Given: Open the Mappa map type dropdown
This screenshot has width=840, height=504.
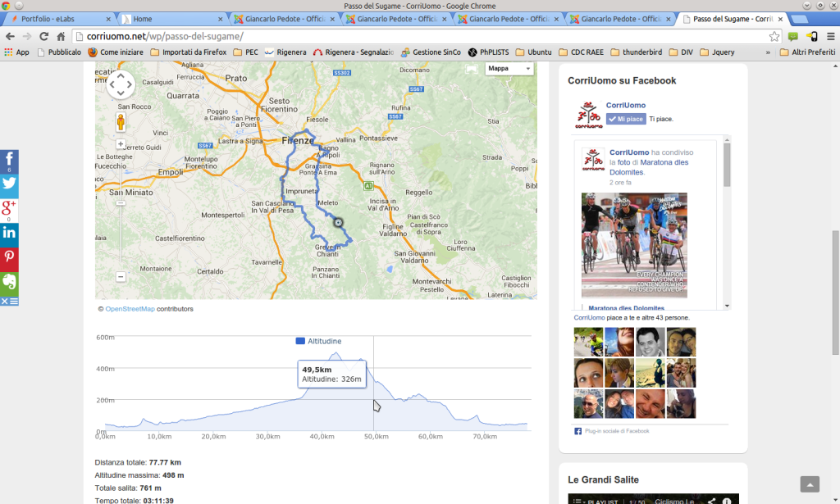Looking at the screenshot, I should point(509,69).
